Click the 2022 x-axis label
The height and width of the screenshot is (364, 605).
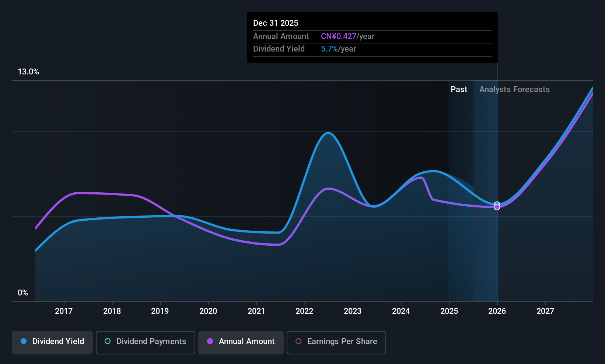304,311
